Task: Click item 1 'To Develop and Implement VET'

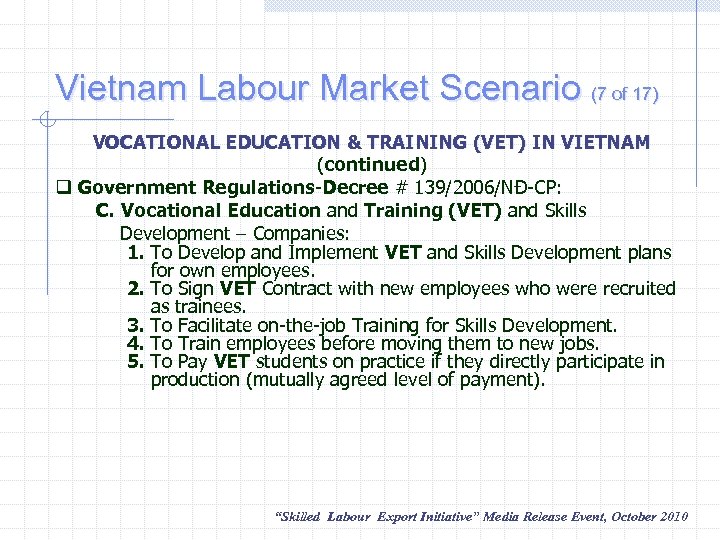Action: 399,252
